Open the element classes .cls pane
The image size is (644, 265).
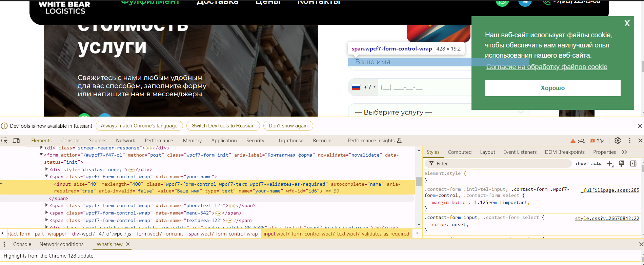tap(596, 164)
